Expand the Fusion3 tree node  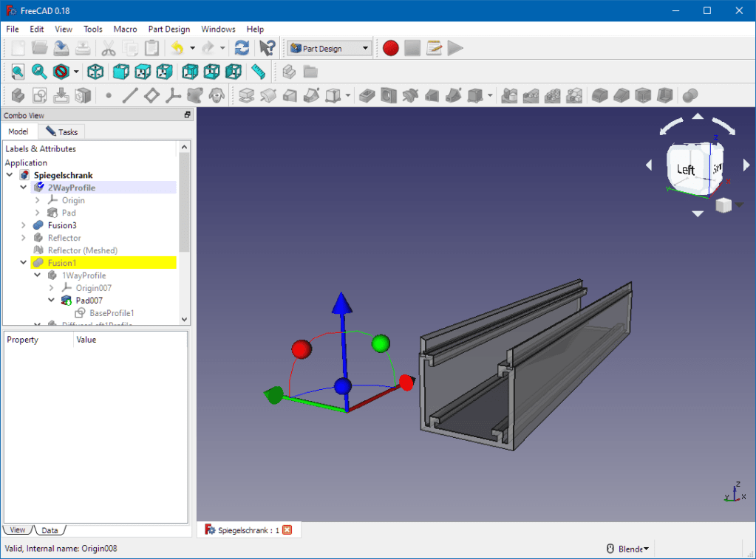(x=24, y=225)
